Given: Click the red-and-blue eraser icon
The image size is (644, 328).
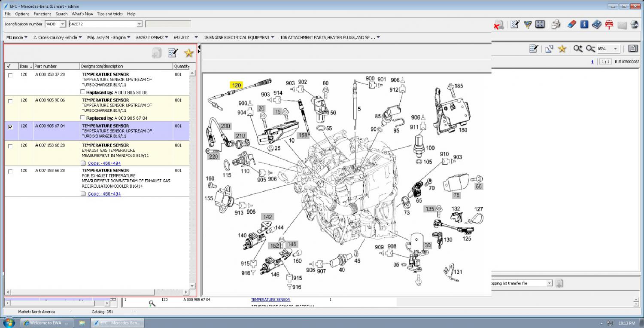Looking at the screenshot, I should tap(571, 25).
